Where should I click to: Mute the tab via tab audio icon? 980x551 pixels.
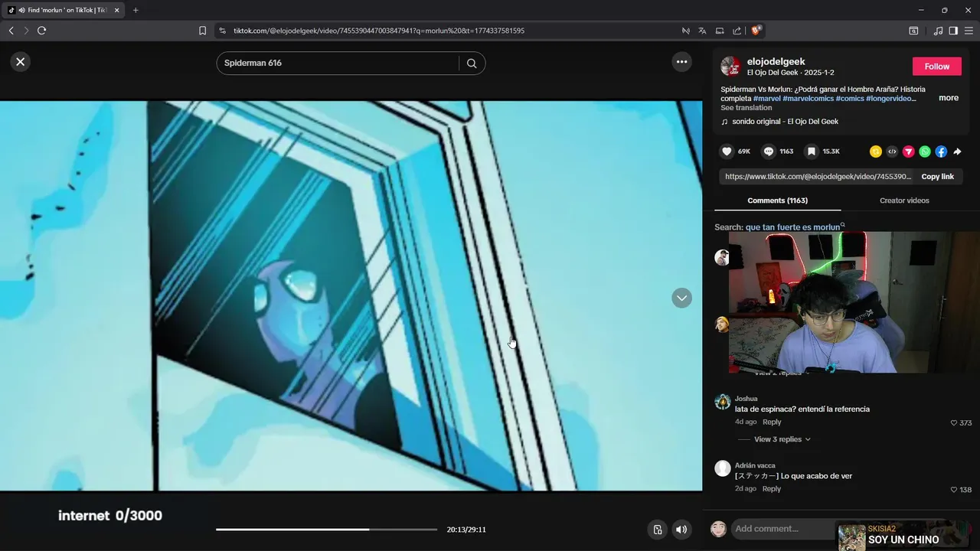point(21,10)
